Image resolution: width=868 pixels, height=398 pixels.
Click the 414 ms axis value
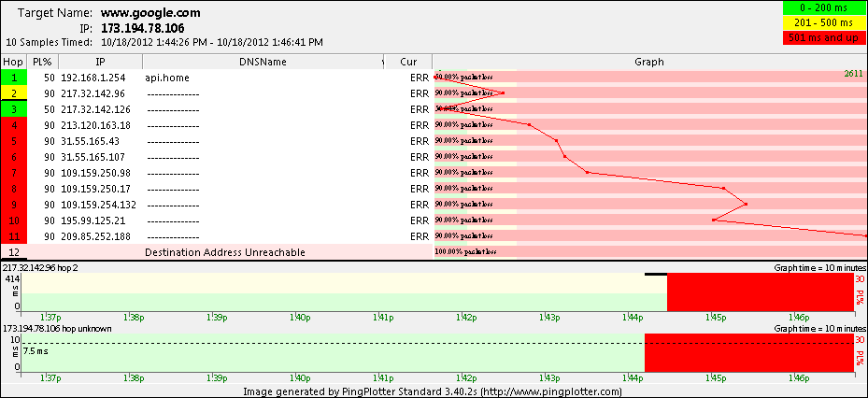click(11, 278)
